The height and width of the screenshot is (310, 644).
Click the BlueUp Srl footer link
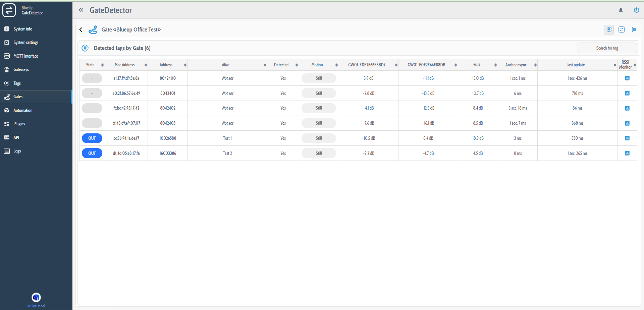click(x=36, y=306)
